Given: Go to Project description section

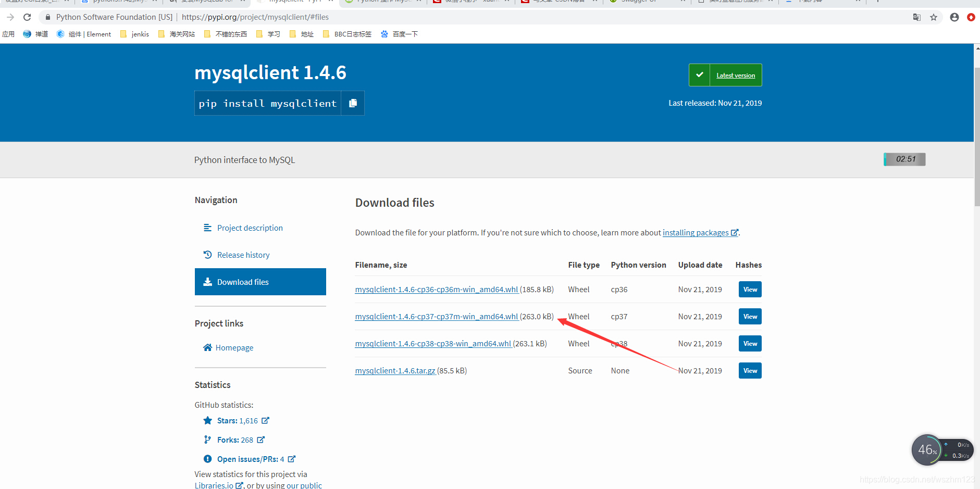Looking at the screenshot, I should pyautogui.click(x=250, y=228).
